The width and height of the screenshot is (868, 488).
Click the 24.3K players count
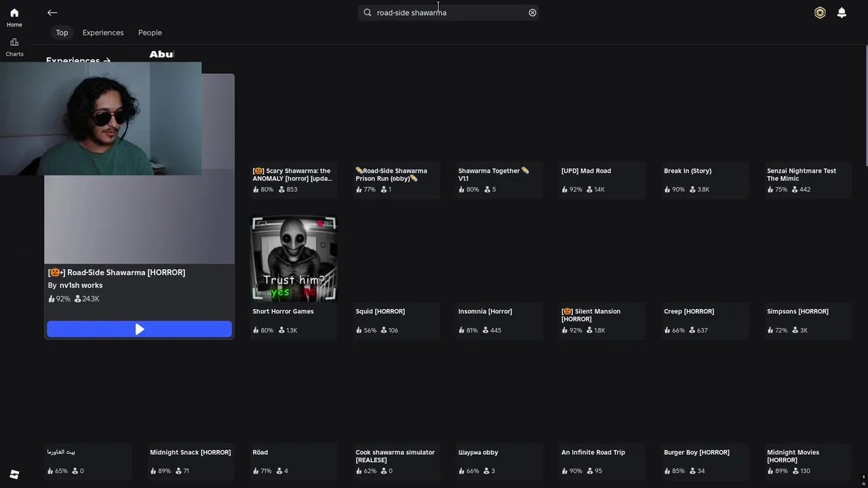pyautogui.click(x=91, y=299)
